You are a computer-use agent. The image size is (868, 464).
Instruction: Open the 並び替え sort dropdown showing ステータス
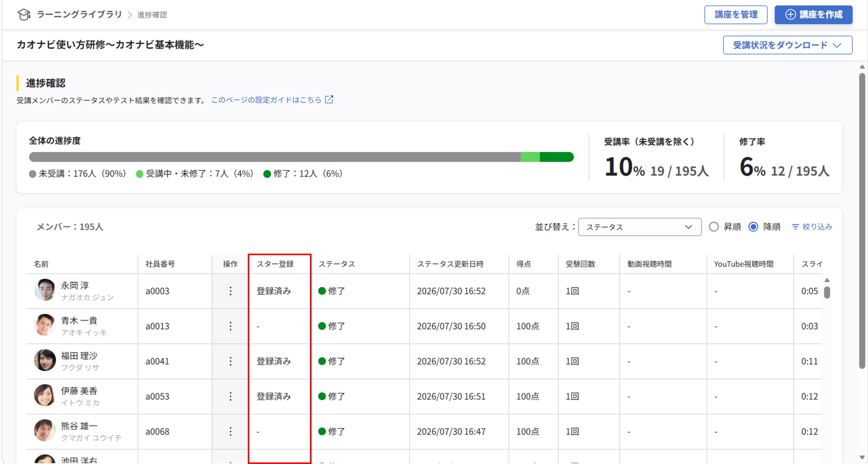coord(640,227)
